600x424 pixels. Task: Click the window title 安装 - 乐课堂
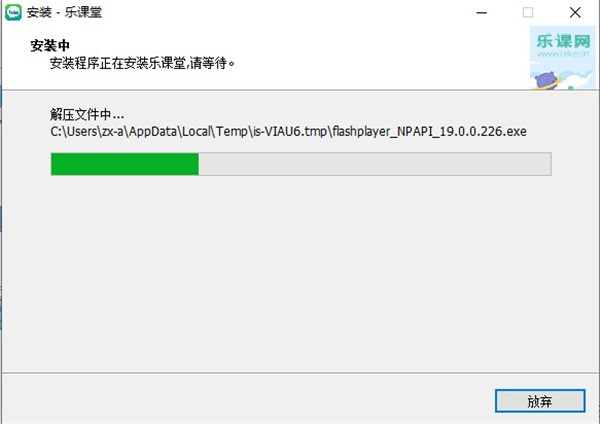coord(64,13)
